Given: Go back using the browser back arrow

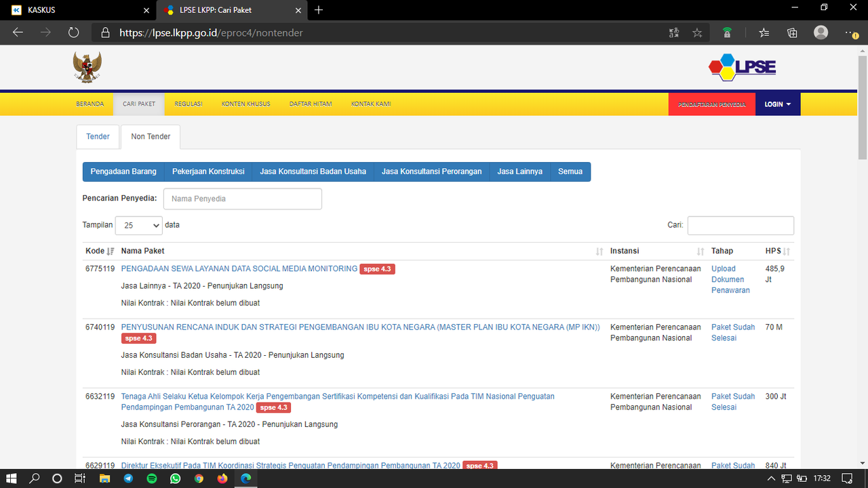Looking at the screenshot, I should [x=18, y=32].
